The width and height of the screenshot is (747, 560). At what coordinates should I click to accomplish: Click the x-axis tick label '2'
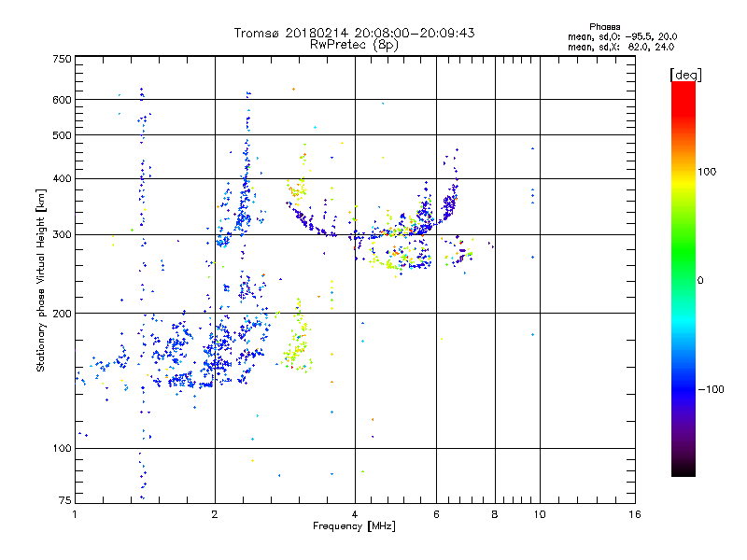(215, 514)
